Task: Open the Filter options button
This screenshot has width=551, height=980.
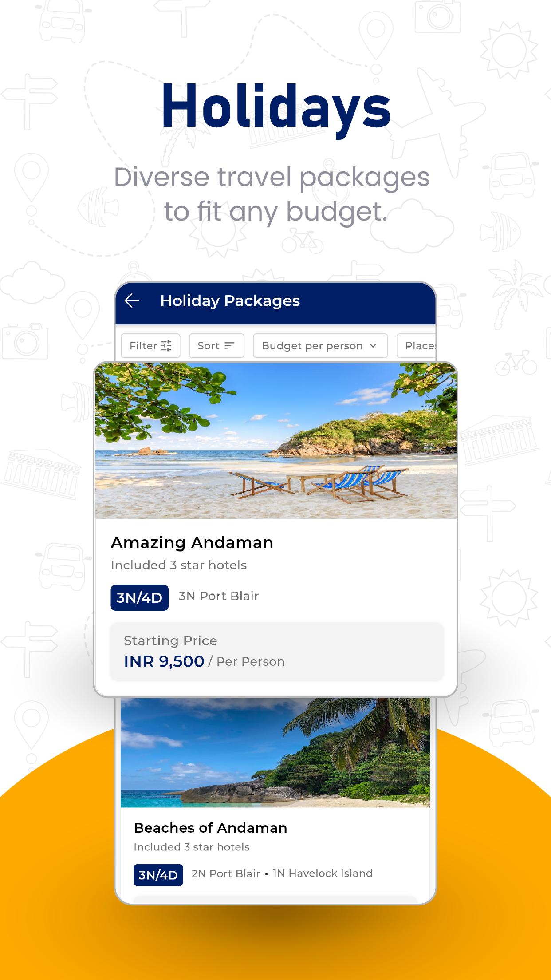Action: coord(150,346)
